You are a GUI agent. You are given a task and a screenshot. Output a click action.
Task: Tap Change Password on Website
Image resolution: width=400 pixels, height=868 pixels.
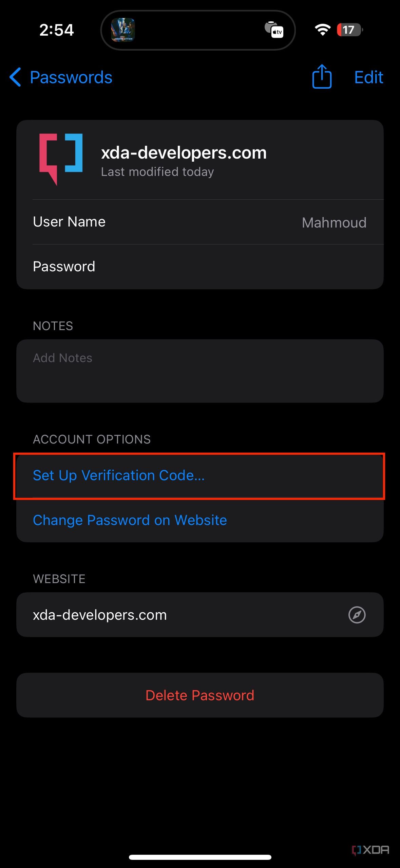(x=130, y=520)
